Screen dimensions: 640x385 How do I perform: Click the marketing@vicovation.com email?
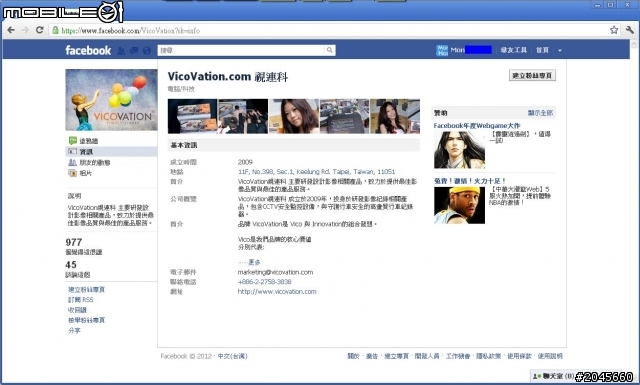click(275, 272)
